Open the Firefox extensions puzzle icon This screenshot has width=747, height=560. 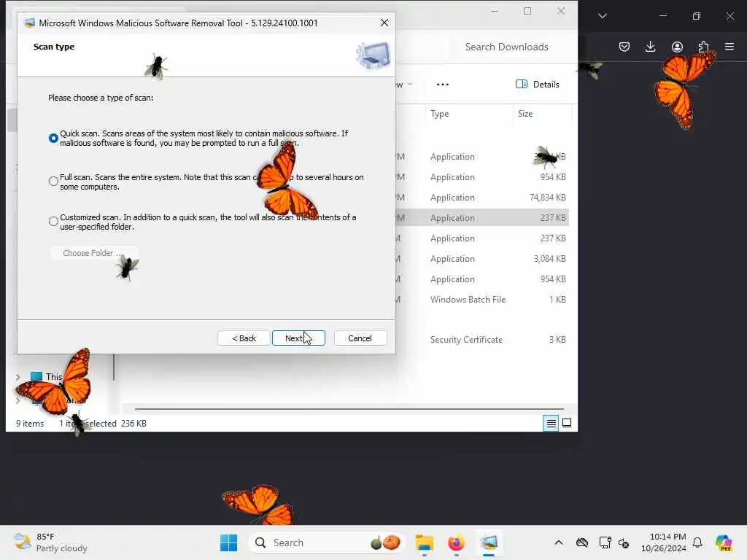coord(703,47)
